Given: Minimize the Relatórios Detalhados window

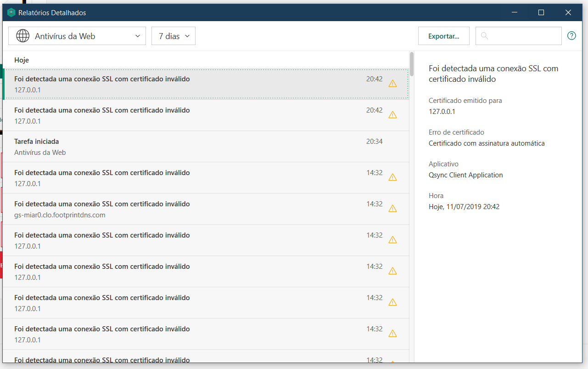Looking at the screenshot, I should [514, 13].
